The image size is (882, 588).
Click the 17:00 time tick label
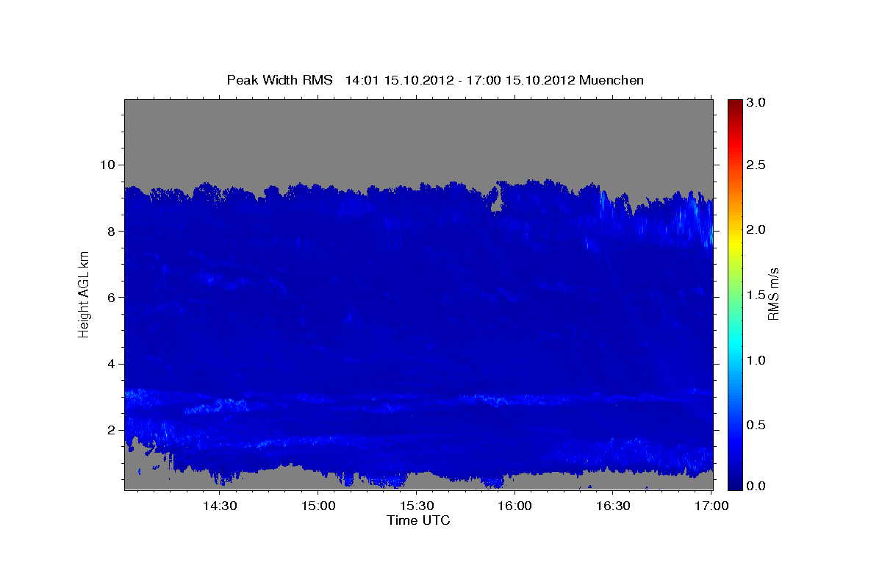point(711,506)
